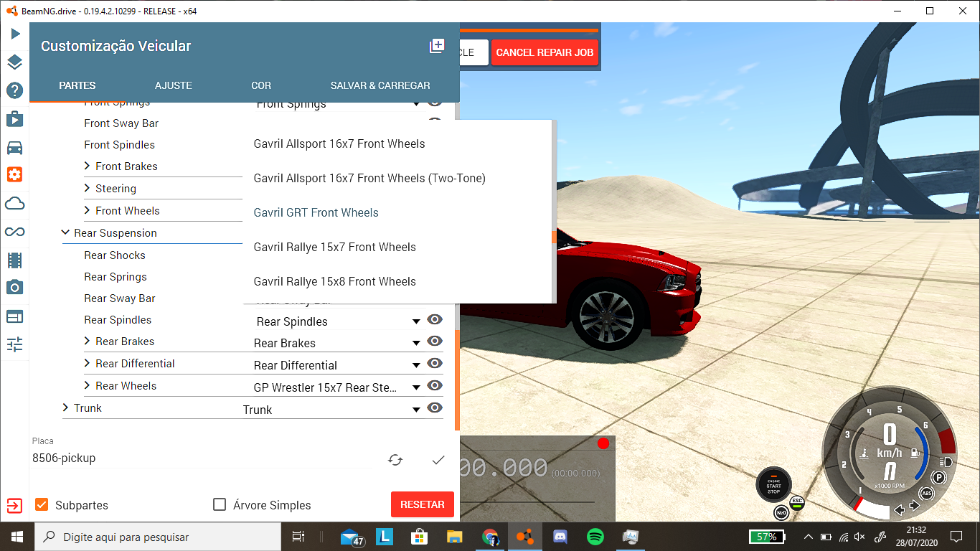Image resolution: width=980 pixels, height=551 pixels.
Task: Open File Explorer from the taskbar
Action: [x=455, y=537]
